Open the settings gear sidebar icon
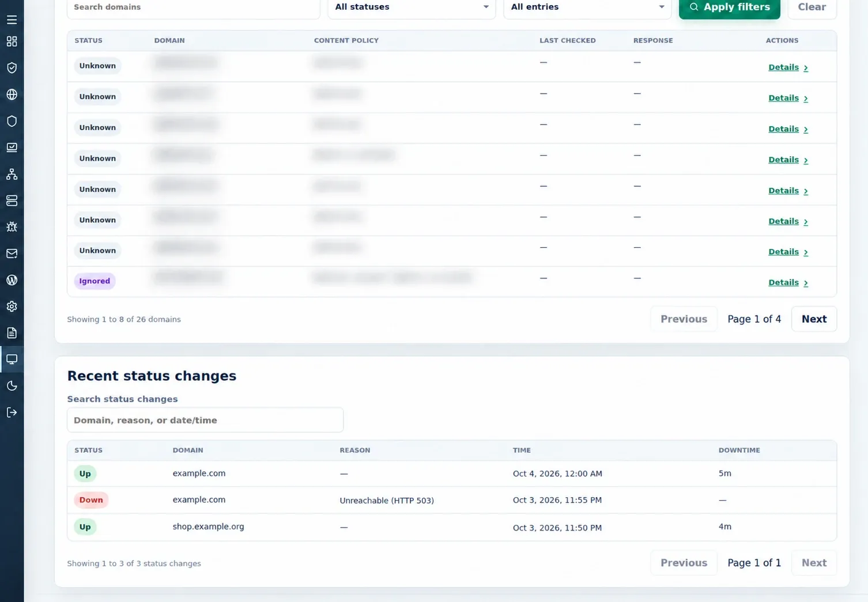Screen dimensions: 868x602 (12, 306)
